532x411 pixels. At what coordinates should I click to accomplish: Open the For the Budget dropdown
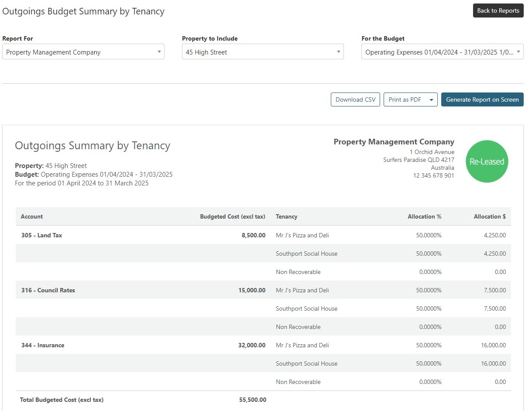click(443, 52)
